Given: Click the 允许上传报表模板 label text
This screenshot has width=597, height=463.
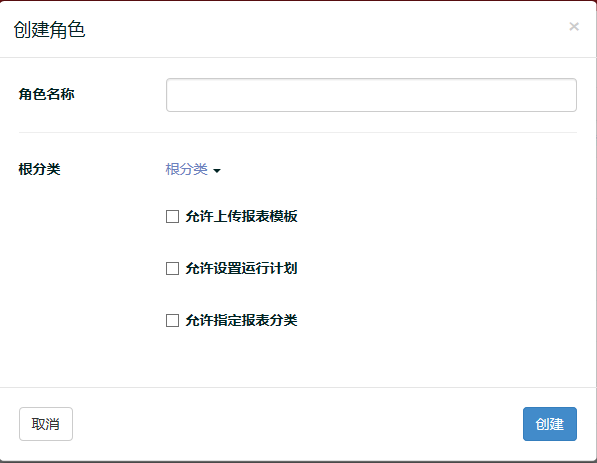Looking at the screenshot, I should tap(241, 216).
